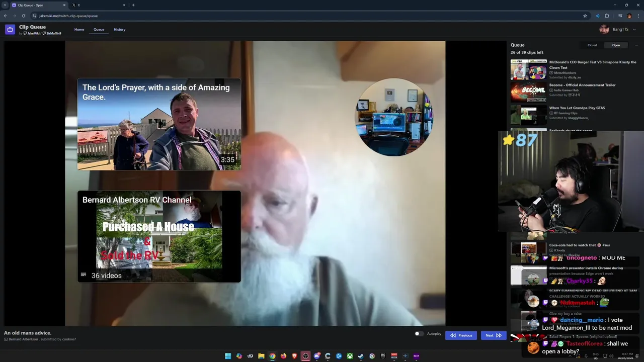
Task: Click the circular channel watermark in video
Action: (394, 117)
